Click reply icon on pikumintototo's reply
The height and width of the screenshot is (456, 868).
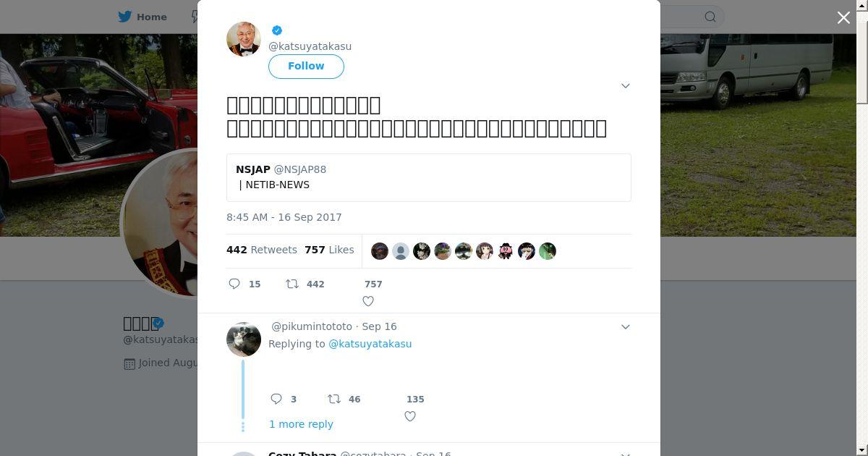pyautogui.click(x=276, y=399)
